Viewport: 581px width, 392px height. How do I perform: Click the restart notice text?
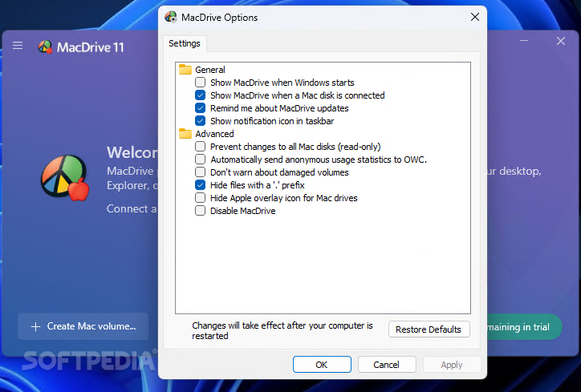(282, 330)
